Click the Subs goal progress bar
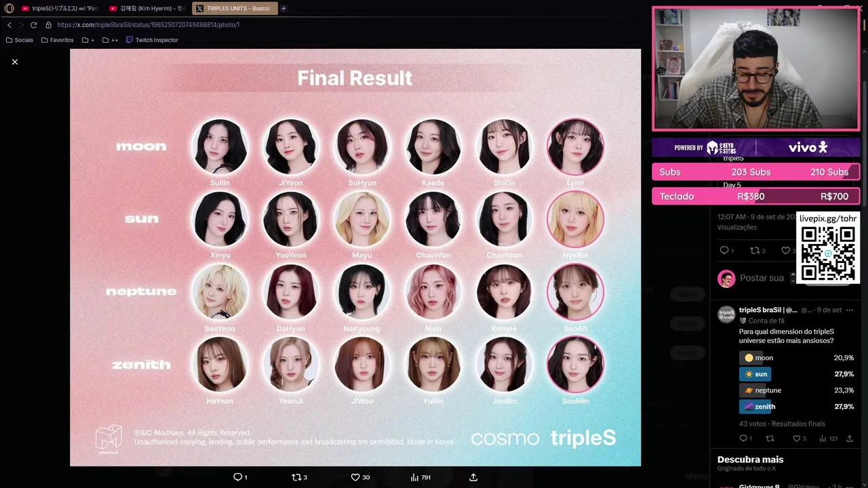The height and width of the screenshot is (488, 868). click(755, 172)
